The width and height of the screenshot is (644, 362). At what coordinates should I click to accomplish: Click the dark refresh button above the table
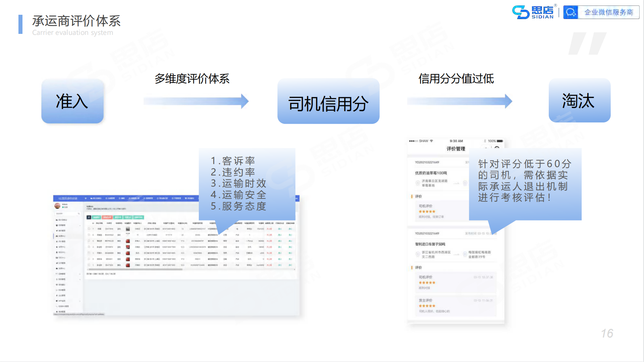pyautogui.click(x=89, y=217)
